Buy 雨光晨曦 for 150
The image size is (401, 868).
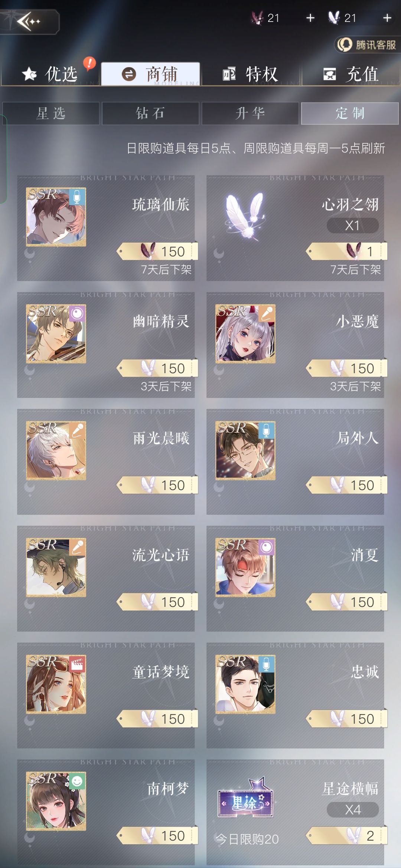tap(157, 485)
